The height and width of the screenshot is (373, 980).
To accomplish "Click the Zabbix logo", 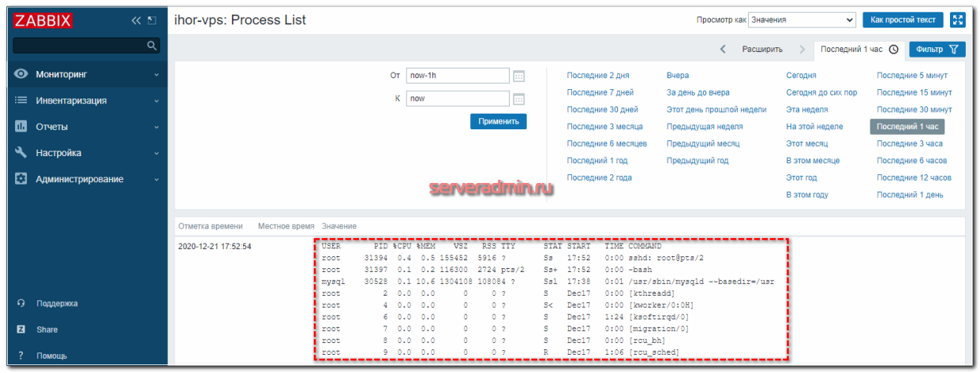I will click(43, 21).
